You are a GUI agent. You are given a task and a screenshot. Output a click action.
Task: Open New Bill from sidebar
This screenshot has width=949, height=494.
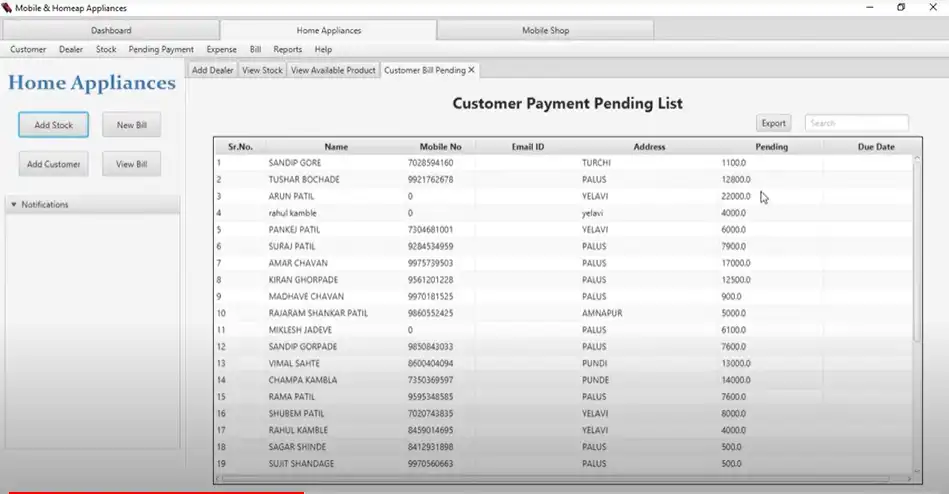(x=132, y=125)
